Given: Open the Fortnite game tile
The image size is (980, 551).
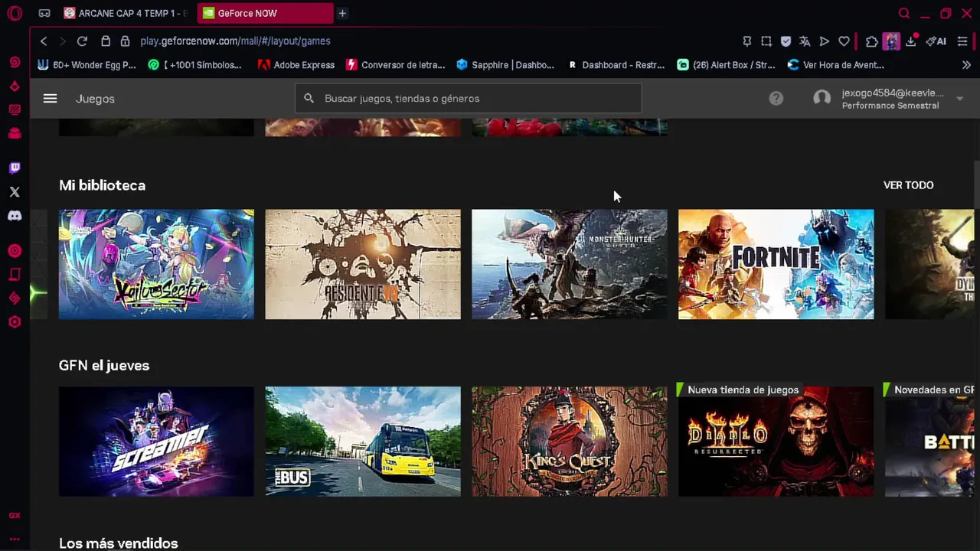Looking at the screenshot, I should [x=776, y=264].
